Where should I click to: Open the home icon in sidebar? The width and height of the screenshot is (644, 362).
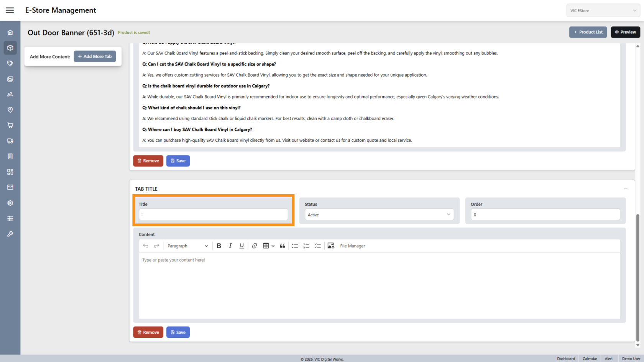[x=10, y=33]
